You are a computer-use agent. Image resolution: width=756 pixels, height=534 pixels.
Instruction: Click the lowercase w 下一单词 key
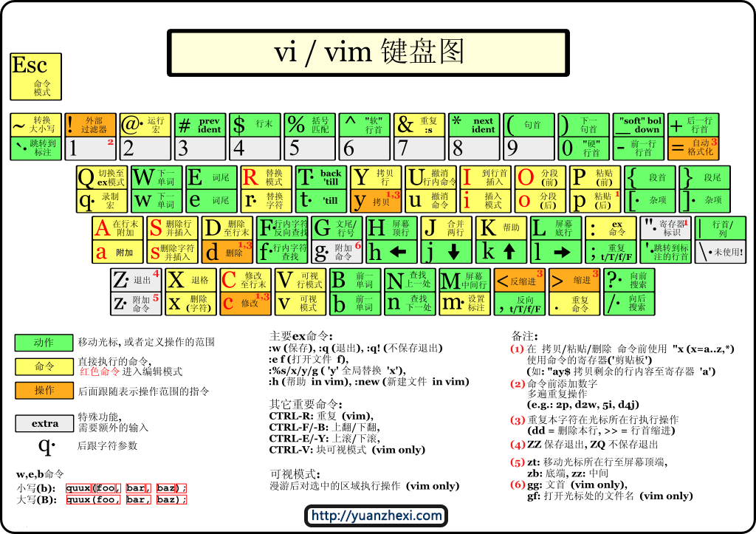(157, 201)
